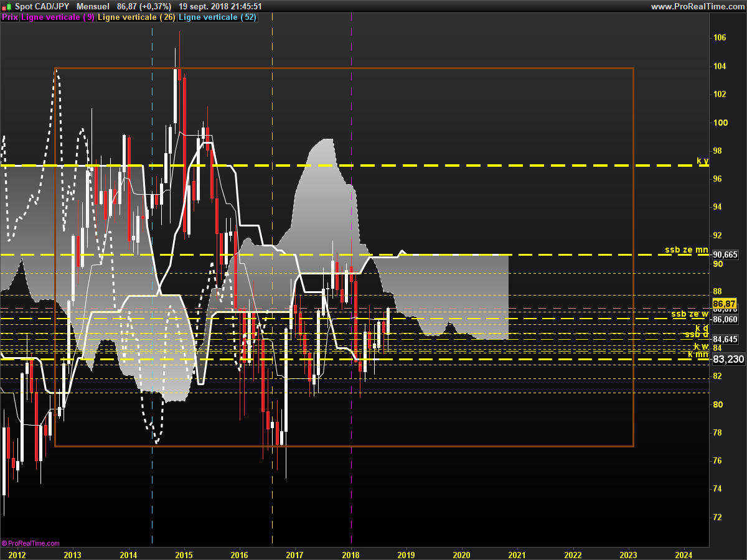Click 2018 on the time axis
747x560 pixels.
[x=350, y=554]
